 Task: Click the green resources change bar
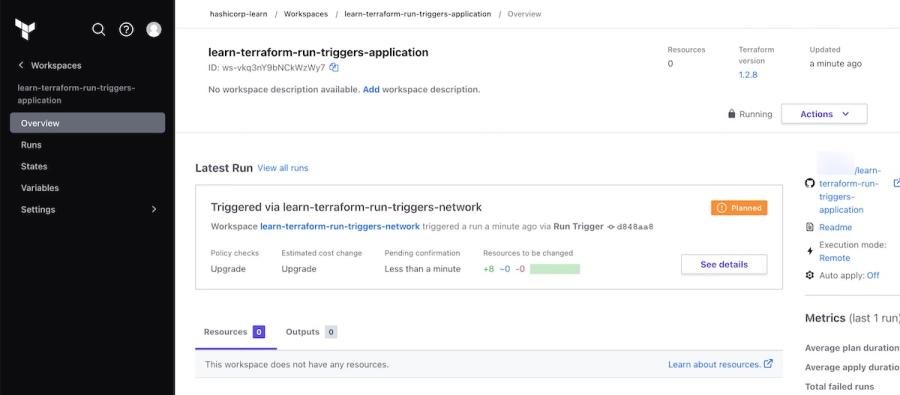[x=554, y=269]
